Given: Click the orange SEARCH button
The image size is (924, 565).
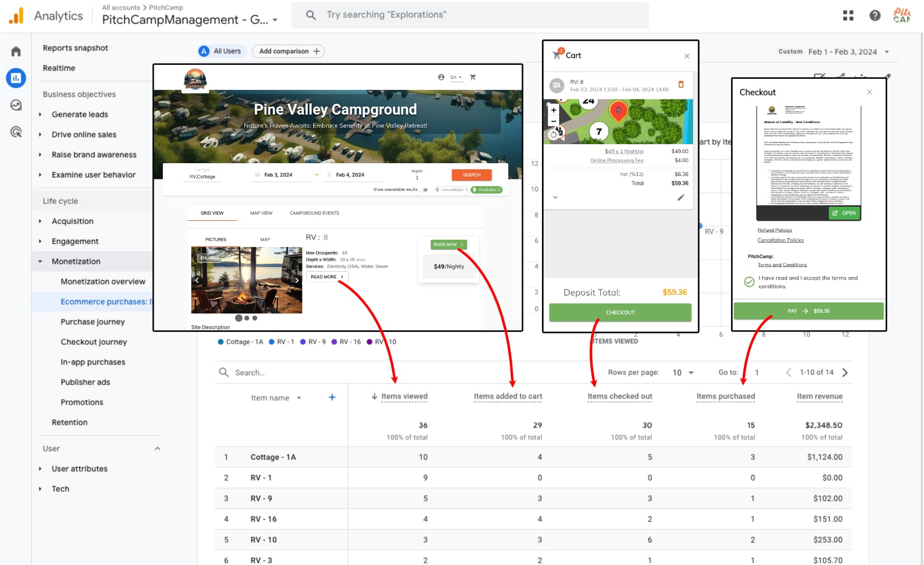Looking at the screenshot, I should click(x=472, y=175).
